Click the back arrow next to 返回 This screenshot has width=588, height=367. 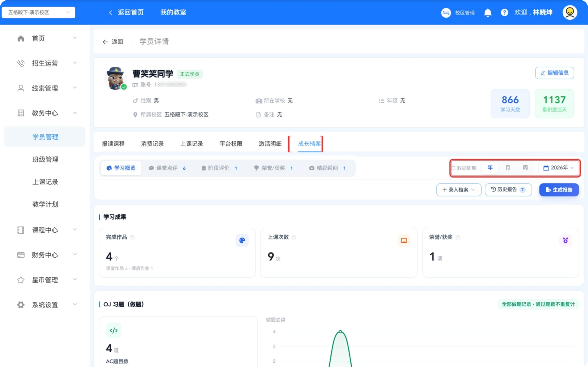(x=105, y=42)
